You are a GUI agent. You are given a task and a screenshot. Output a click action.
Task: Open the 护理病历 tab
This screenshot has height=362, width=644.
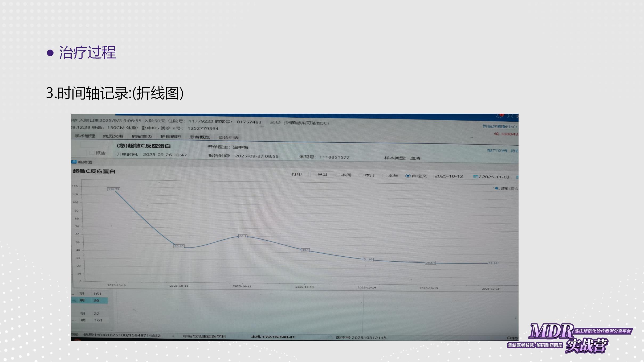pos(170,137)
